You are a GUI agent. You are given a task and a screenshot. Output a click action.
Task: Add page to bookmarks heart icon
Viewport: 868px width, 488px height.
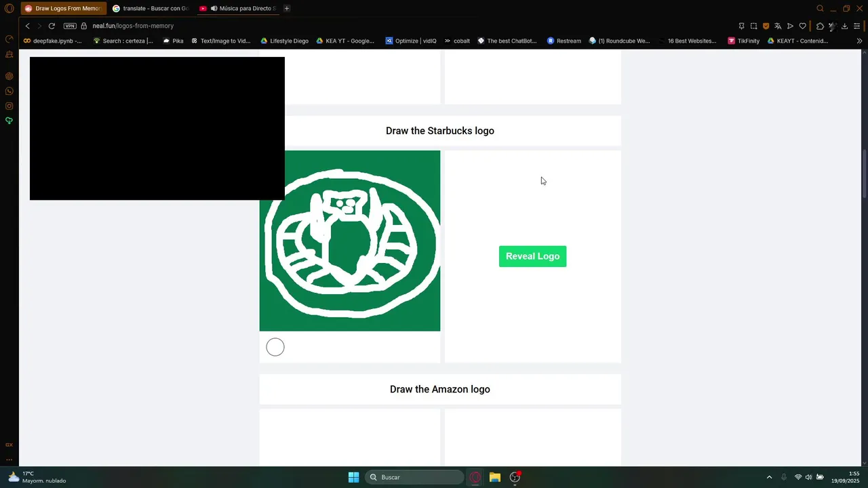[x=802, y=26]
